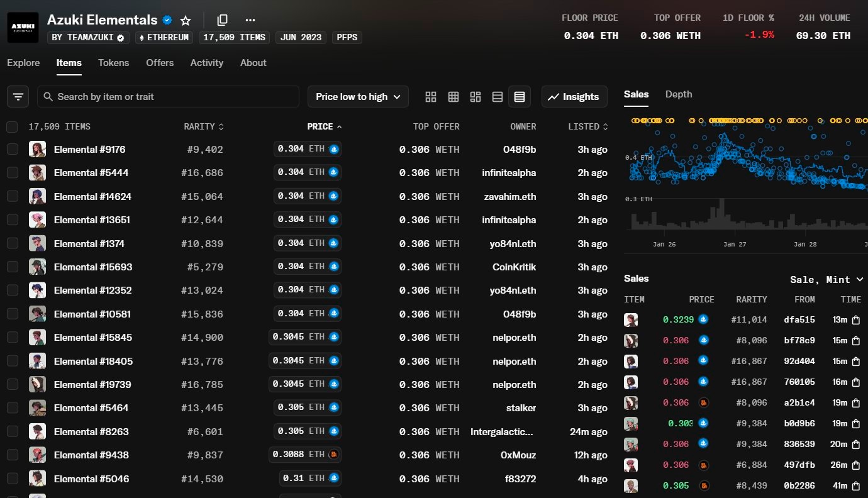Screen dimensions: 868x498
Task: Open the About tab
Action: [x=253, y=63]
